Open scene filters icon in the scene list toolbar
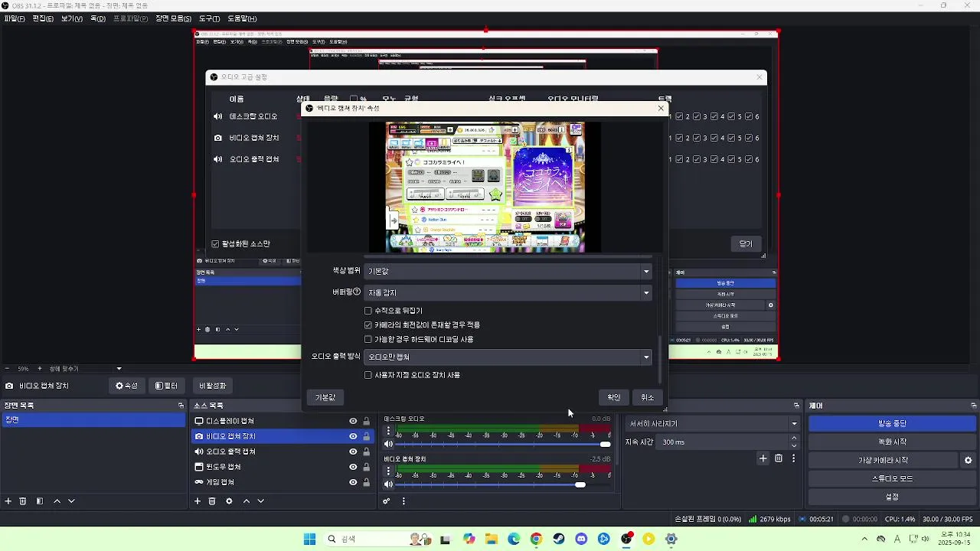980x551 pixels. pos(40,501)
